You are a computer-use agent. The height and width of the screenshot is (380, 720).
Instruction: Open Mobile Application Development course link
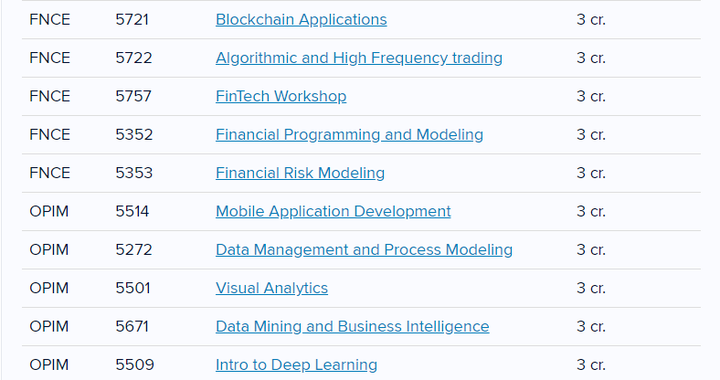tap(333, 212)
